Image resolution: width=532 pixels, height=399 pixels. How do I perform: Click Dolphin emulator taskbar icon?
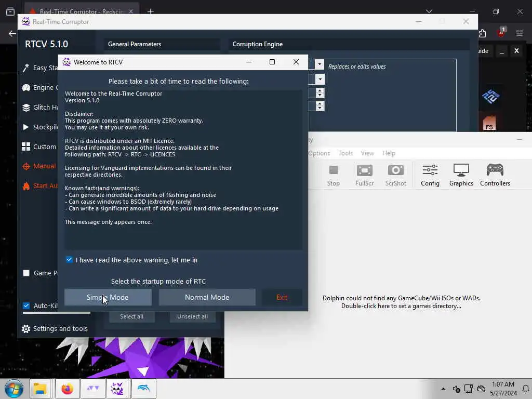coord(144,389)
